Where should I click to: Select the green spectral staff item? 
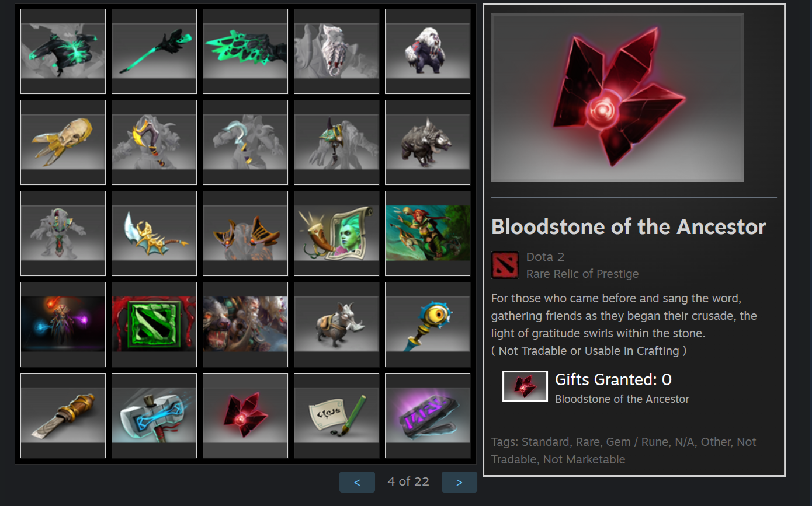154,51
